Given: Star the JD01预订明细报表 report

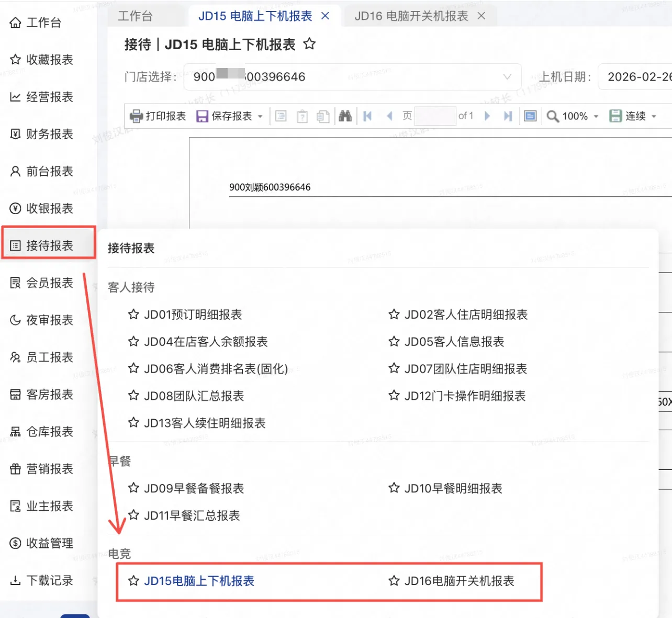Looking at the screenshot, I should [133, 314].
